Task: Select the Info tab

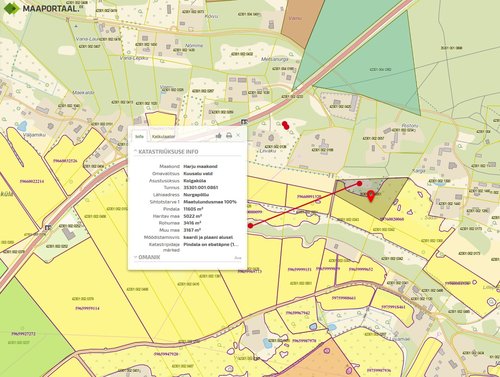Action: [x=139, y=136]
